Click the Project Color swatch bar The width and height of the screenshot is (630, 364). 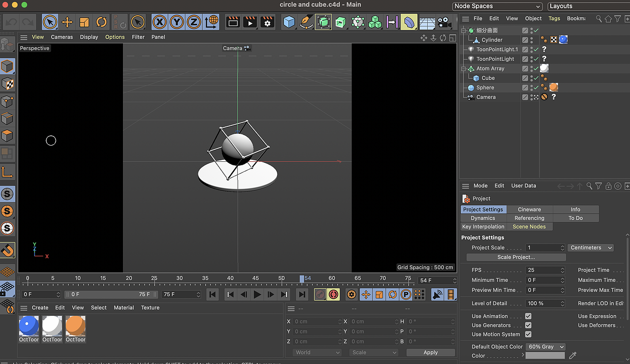[x=545, y=356]
